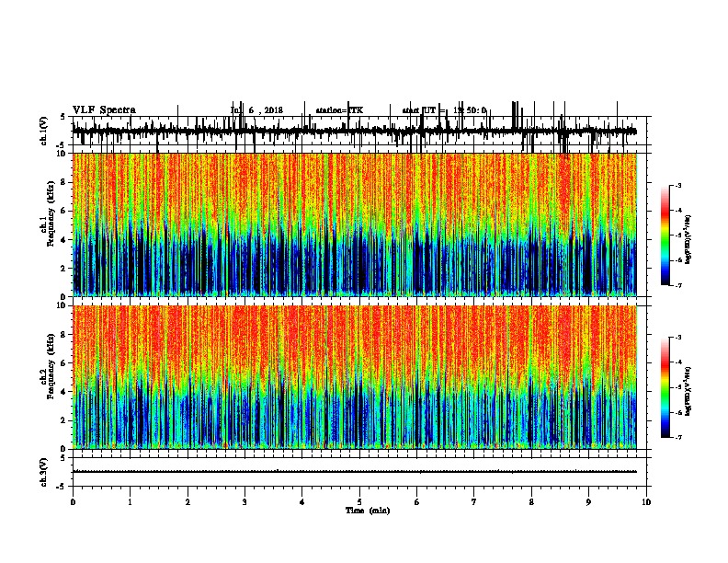The width and height of the screenshot is (728, 563).
Task: Click the 5 tick on ch.3(V) axis
Action: [63, 458]
